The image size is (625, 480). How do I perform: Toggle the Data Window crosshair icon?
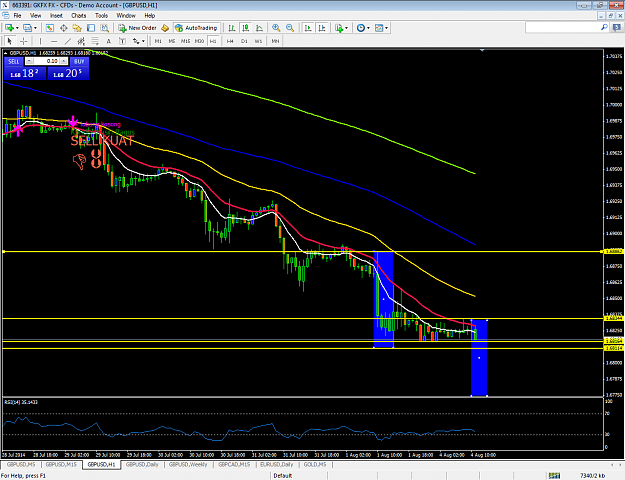point(63,28)
